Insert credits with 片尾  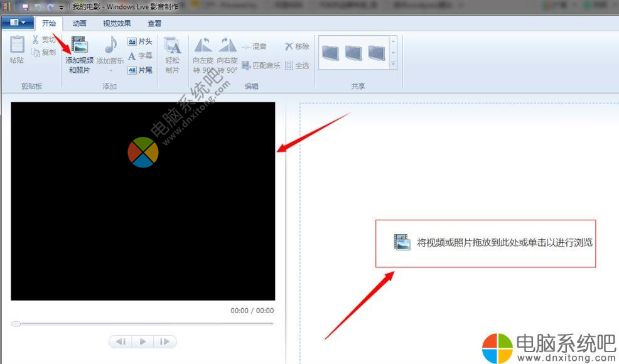[140, 70]
